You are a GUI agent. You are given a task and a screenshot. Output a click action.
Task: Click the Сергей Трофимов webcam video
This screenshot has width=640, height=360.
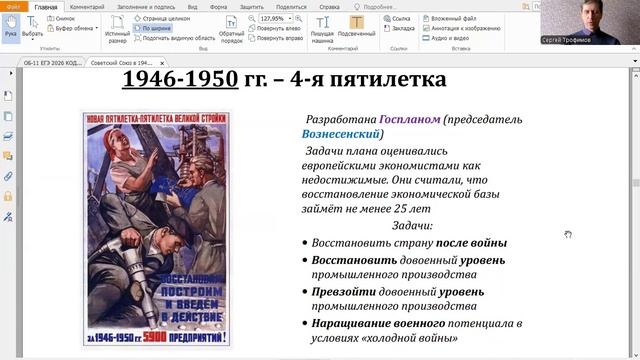(x=590, y=22)
